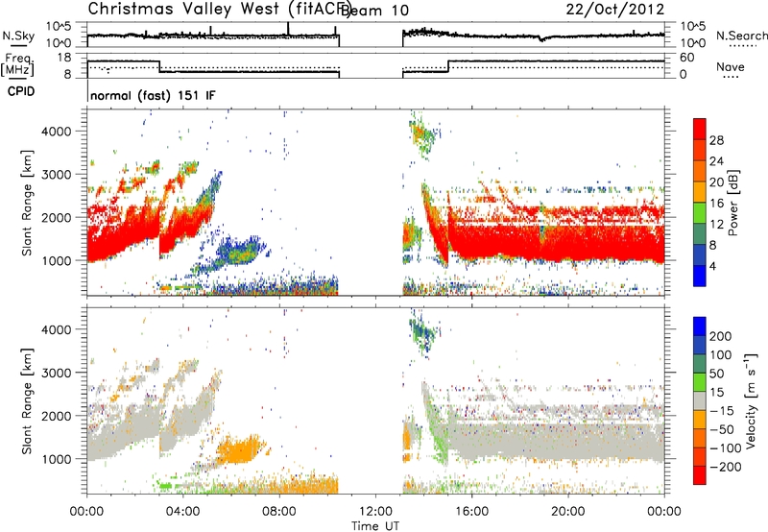Click the '18' frequency axis tick label

64,58
